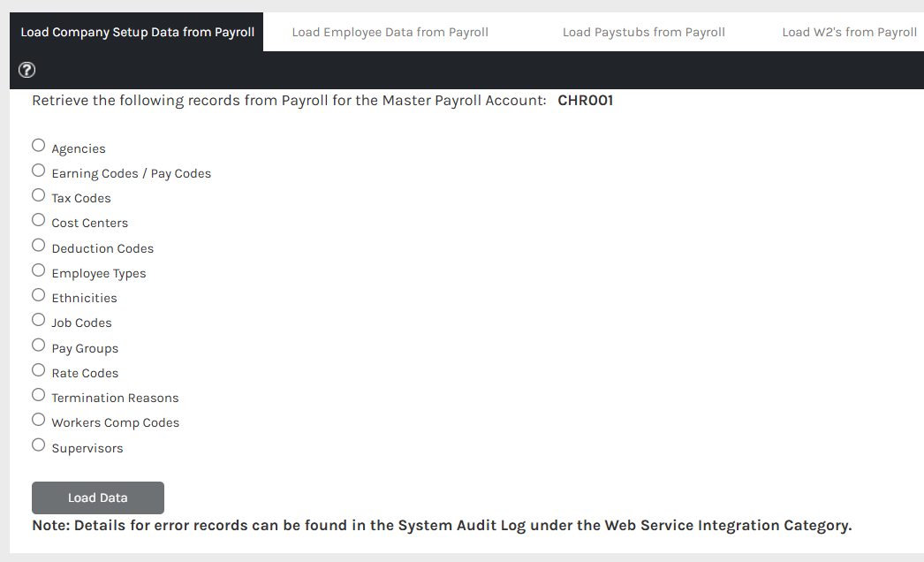Select the Supervisors radio button
924x562 pixels.
tap(38, 444)
